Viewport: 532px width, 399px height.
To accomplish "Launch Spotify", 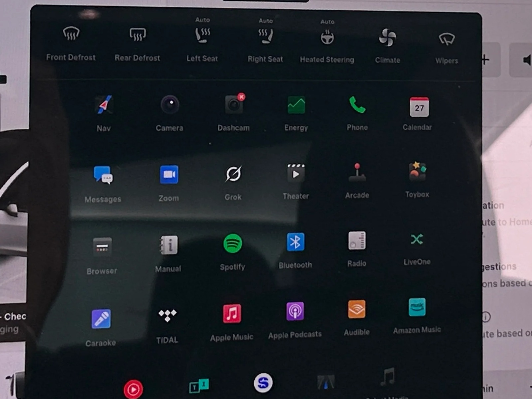I will pos(233,243).
